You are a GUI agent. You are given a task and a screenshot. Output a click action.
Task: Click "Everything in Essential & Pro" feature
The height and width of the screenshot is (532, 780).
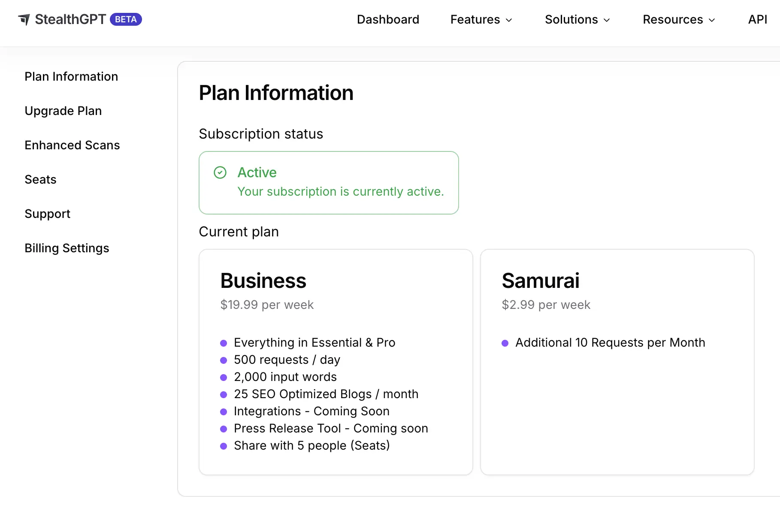click(x=314, y=342)
